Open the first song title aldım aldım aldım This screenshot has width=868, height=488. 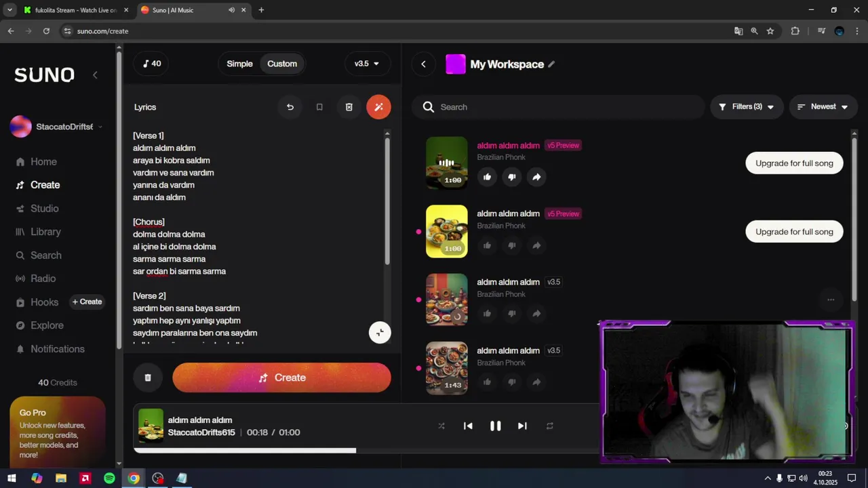(508, 146)
